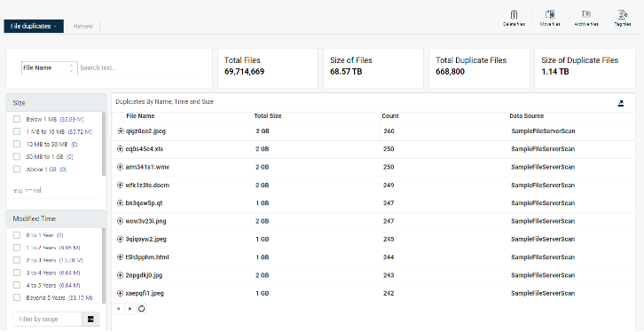Open the File Name search field selector
Screen dimensions: 644x332
coord(49,67)
